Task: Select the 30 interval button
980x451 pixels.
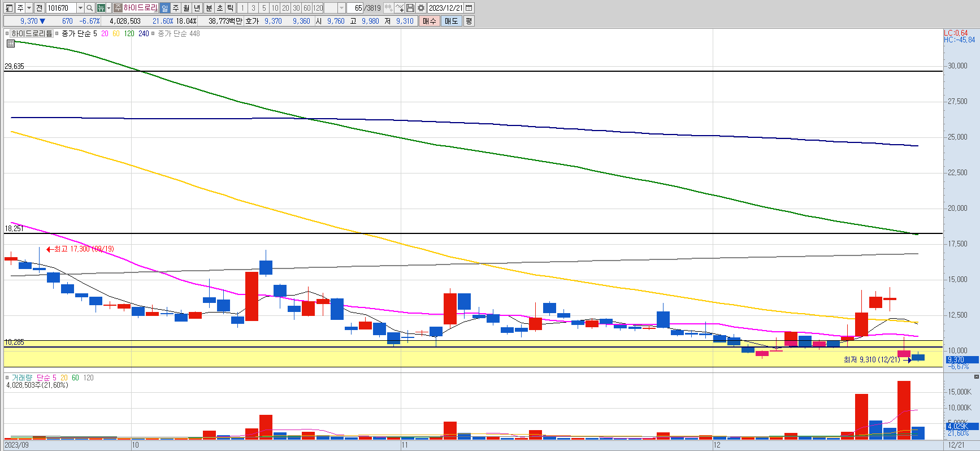Action: click(x=296, y=8)
